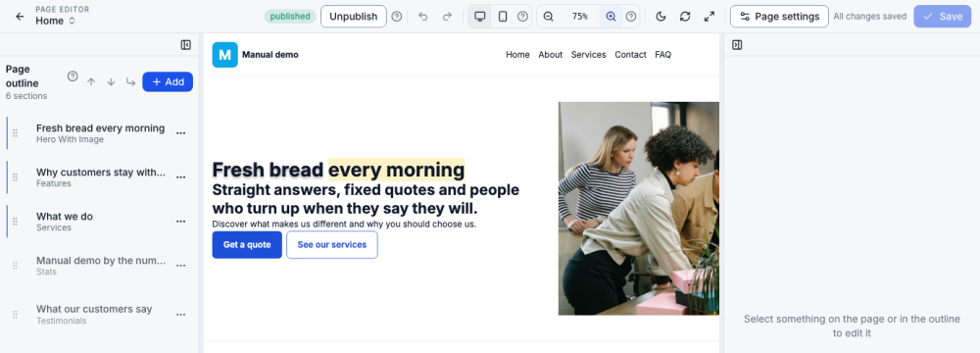Open help icon beside device preview toggles
The image size is (980, 353).
522,17
